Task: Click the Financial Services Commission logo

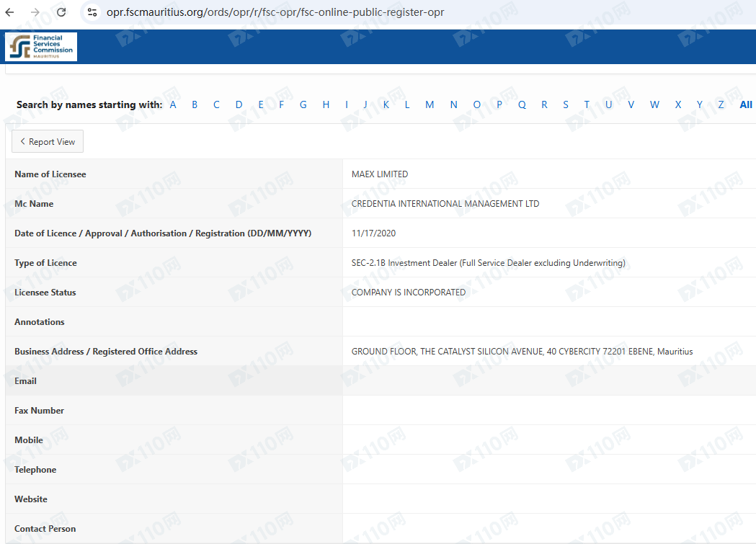Action: (x=41, y=47)
